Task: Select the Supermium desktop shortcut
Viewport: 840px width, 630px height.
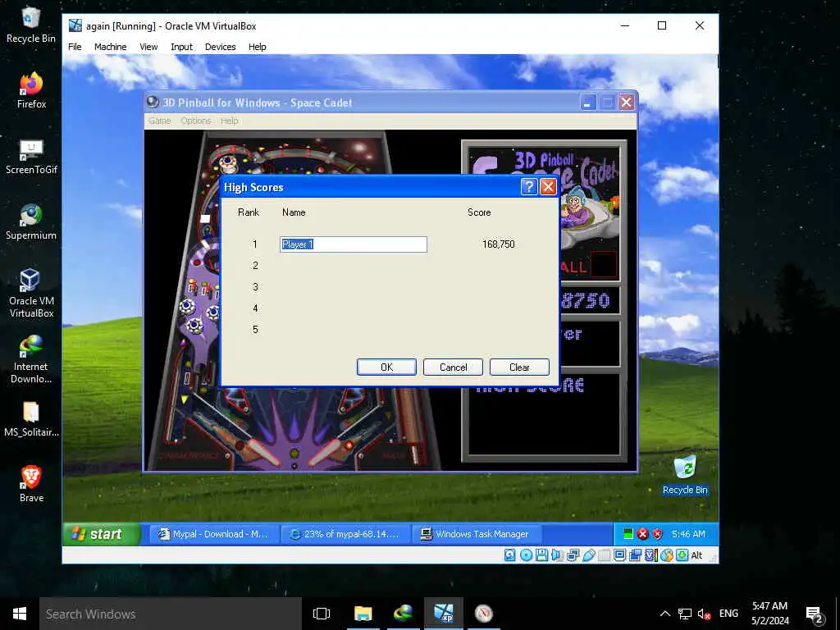Action: click(31, 221)
